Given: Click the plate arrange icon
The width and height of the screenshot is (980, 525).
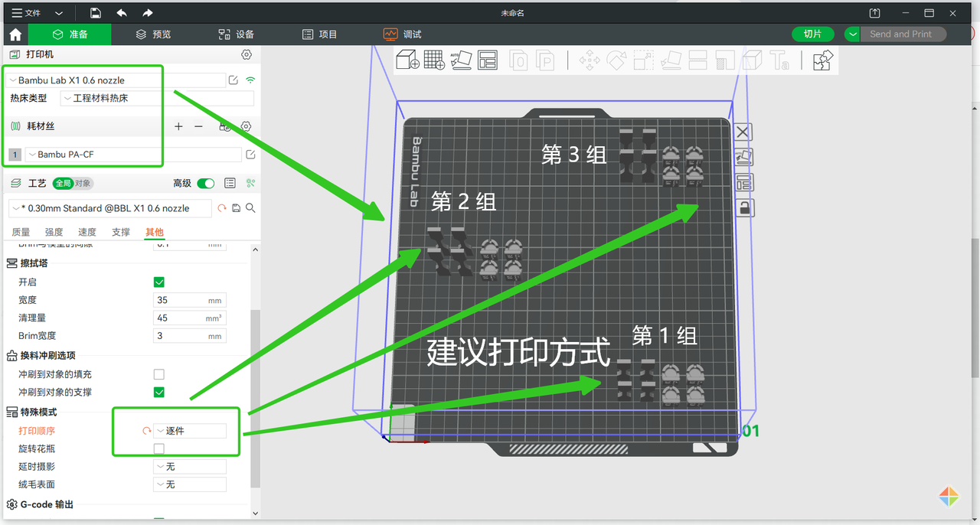Looking at the screenshot, I should pyautogui.click(x=743, y=183).
